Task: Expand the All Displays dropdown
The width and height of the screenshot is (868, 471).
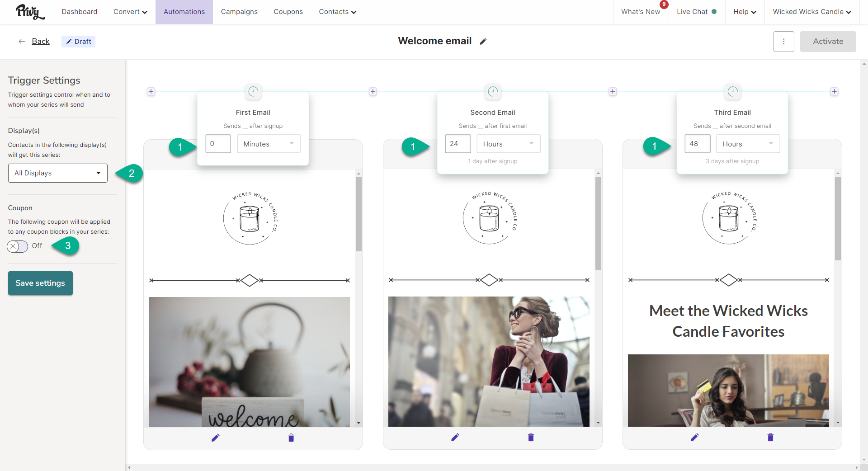Action: click(58, 173)
